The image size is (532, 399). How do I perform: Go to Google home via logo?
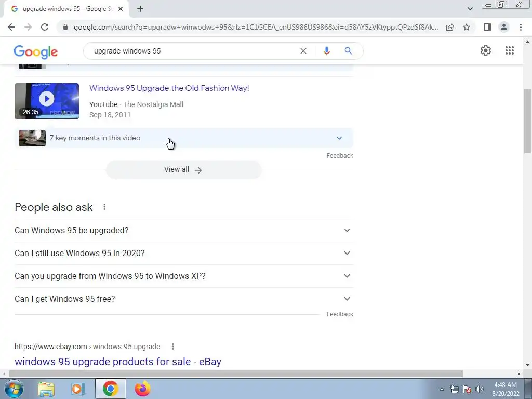tap(36, 52)
